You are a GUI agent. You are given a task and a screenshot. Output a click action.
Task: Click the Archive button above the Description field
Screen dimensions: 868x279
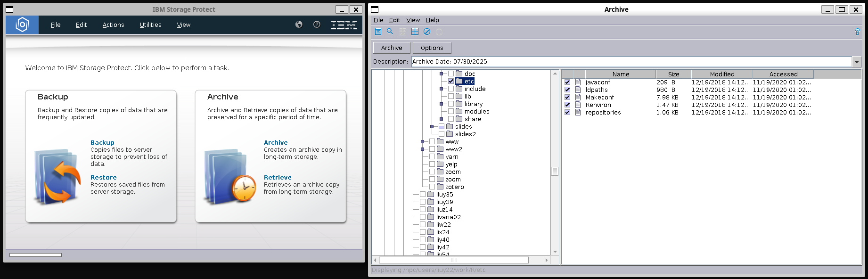pyautogui.click(x=392, y=48)
